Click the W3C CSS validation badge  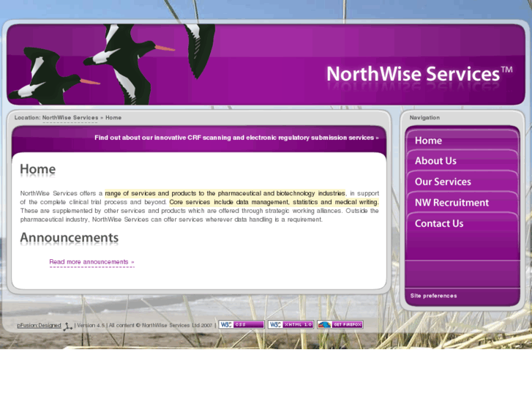[x=241, y=324]
